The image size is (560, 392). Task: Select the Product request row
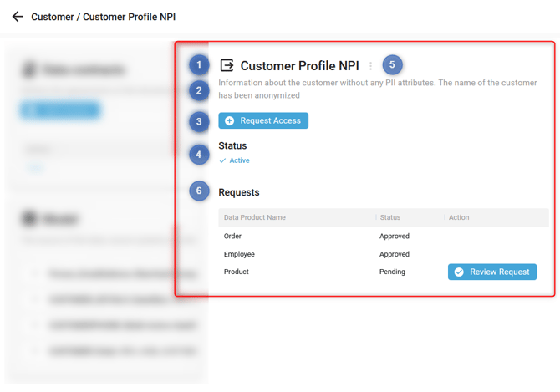tap(384, 272)
